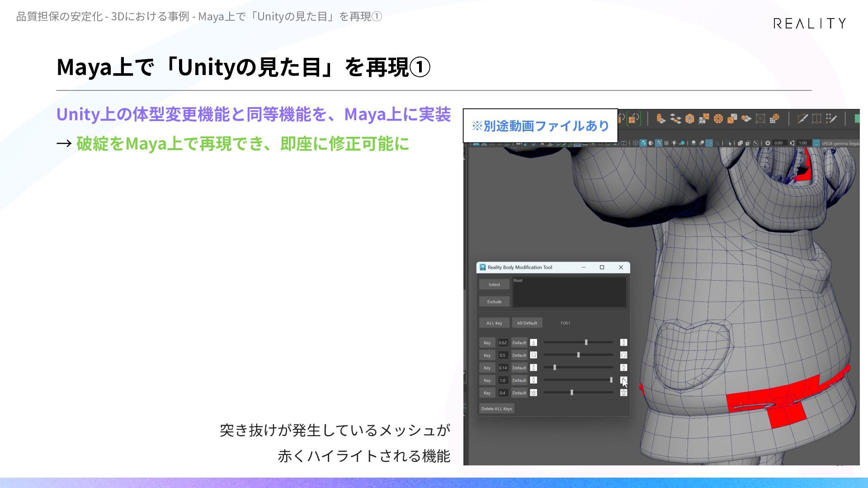Click the Select button in Body Modification Tool
This screenshot has width=868, height=488.
[494, 285]
